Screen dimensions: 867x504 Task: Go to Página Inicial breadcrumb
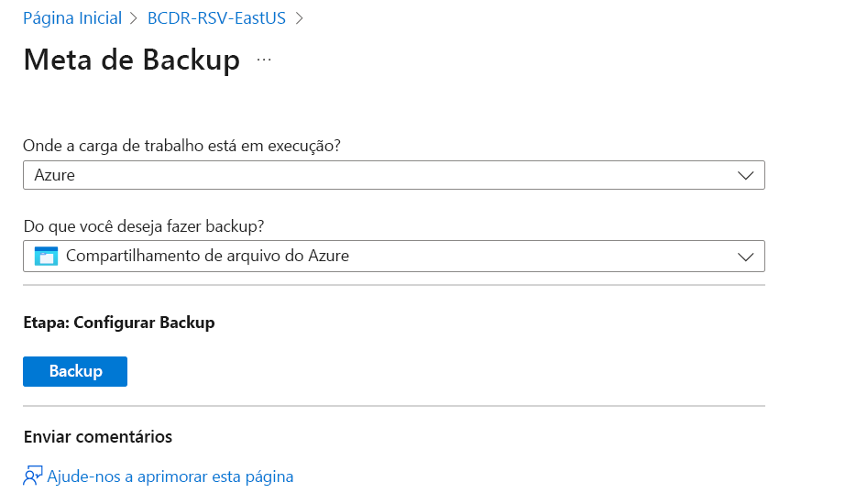pyautogui.click(x=72, y=18)
